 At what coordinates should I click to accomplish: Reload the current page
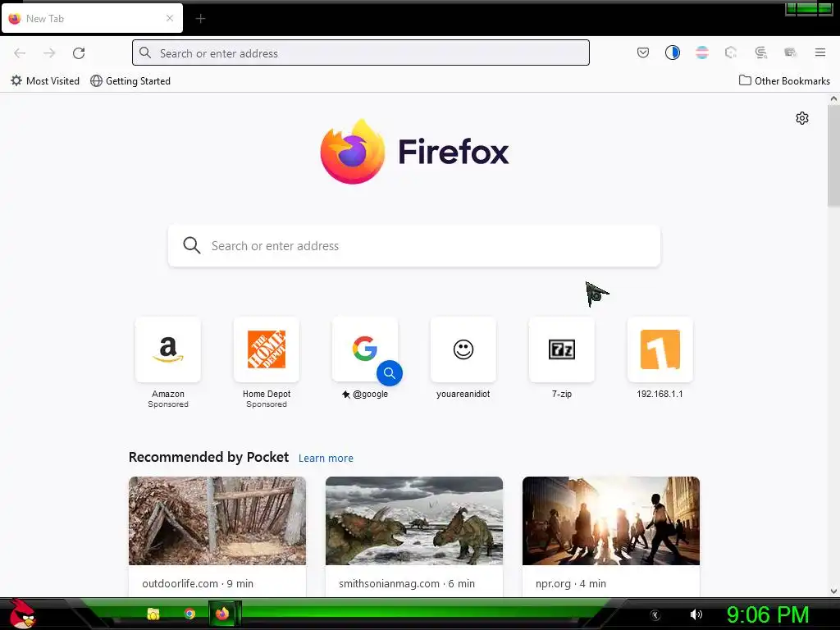79,53
